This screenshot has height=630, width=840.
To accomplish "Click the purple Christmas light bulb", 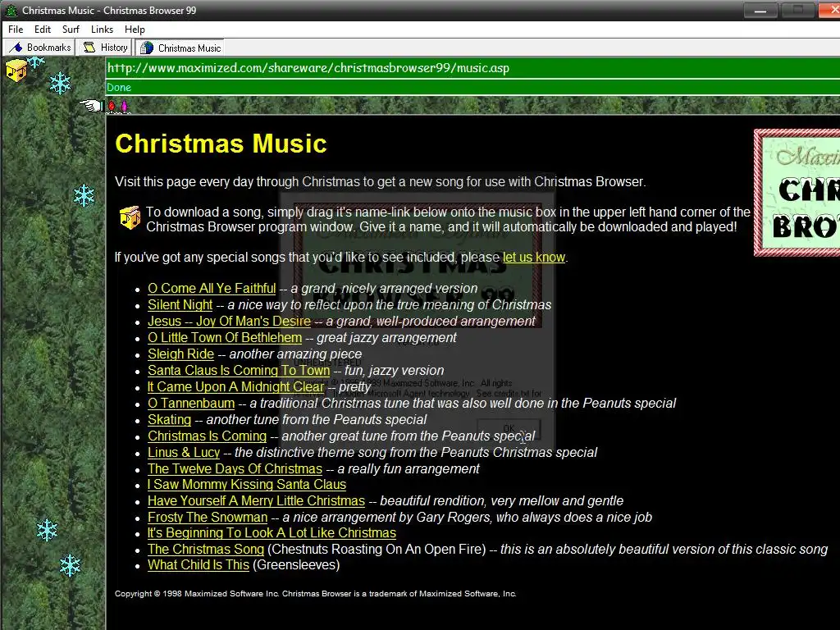I will pyautogui.click(x=124, y=106).
